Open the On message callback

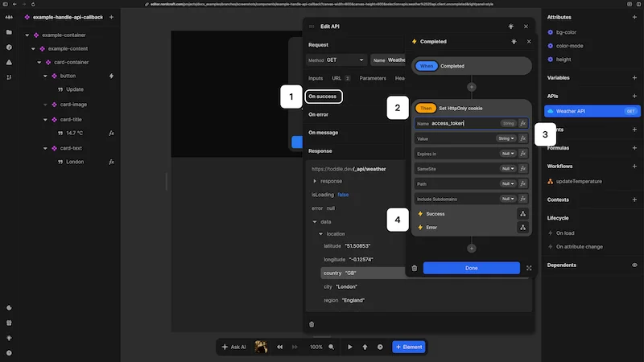[324, 133]
